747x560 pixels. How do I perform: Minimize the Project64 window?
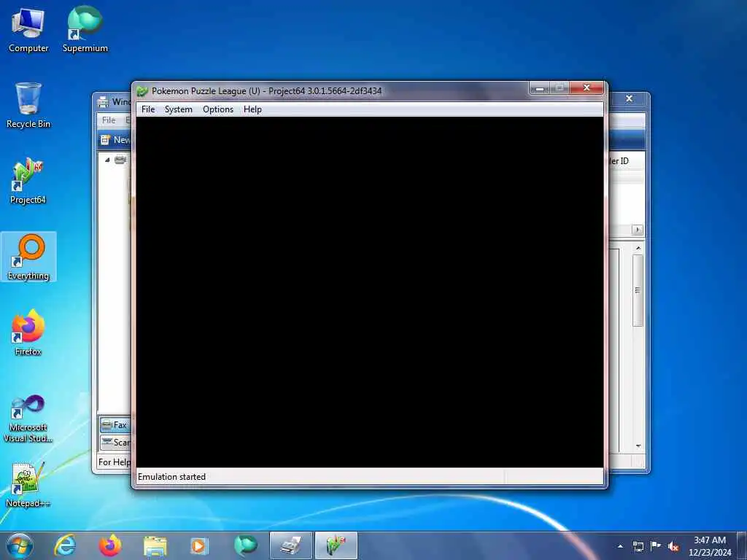pos(539,88)
